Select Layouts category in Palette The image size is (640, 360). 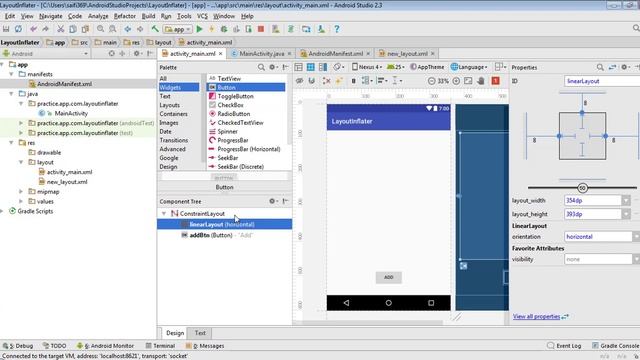point(169,105)
